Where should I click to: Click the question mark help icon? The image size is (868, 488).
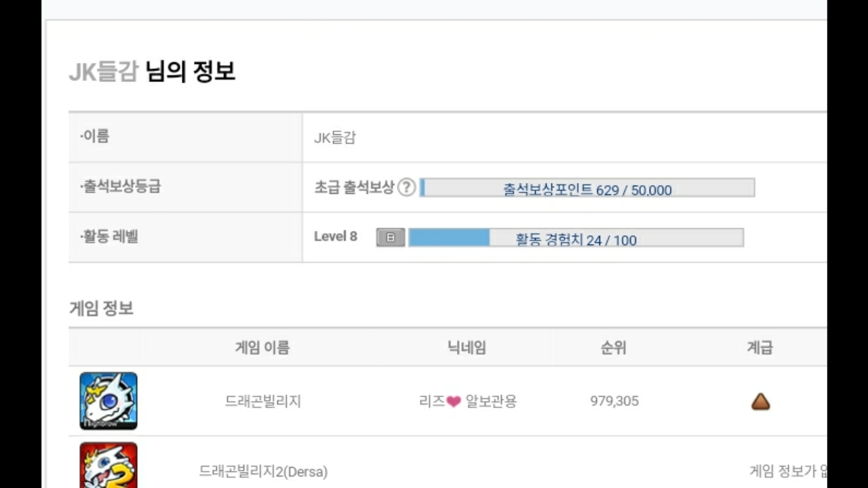(406, 188)
